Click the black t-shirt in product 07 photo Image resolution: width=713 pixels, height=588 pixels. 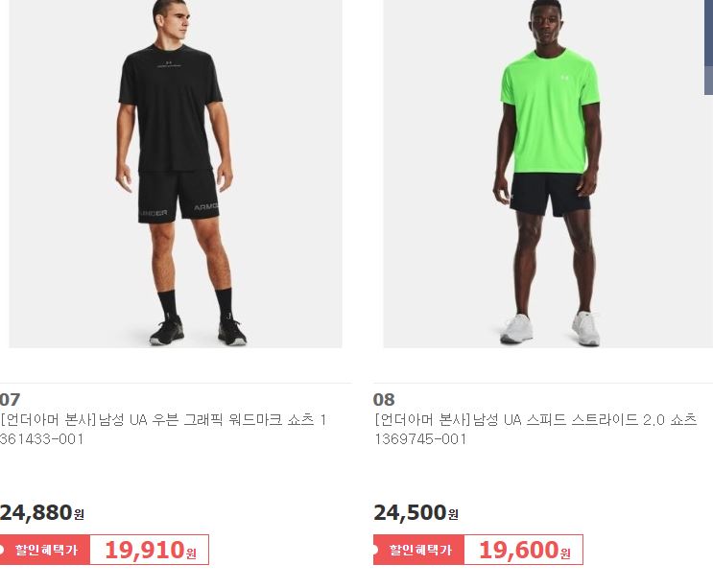tap(170, 108)
